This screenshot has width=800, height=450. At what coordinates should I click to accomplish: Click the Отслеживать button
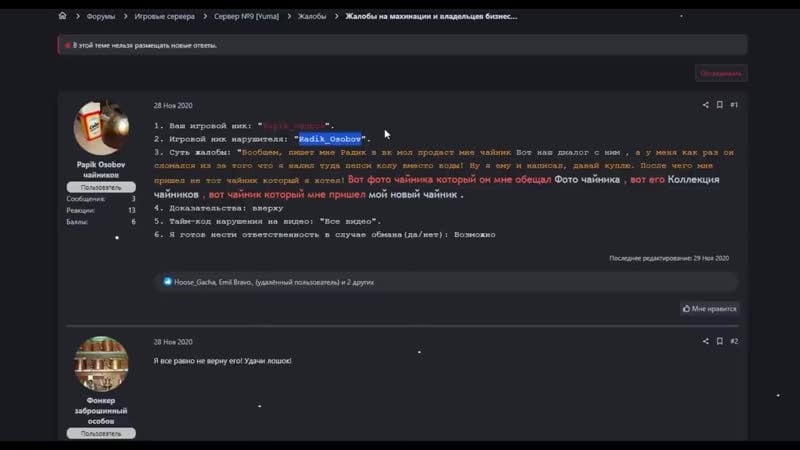[x=721, y=73]
